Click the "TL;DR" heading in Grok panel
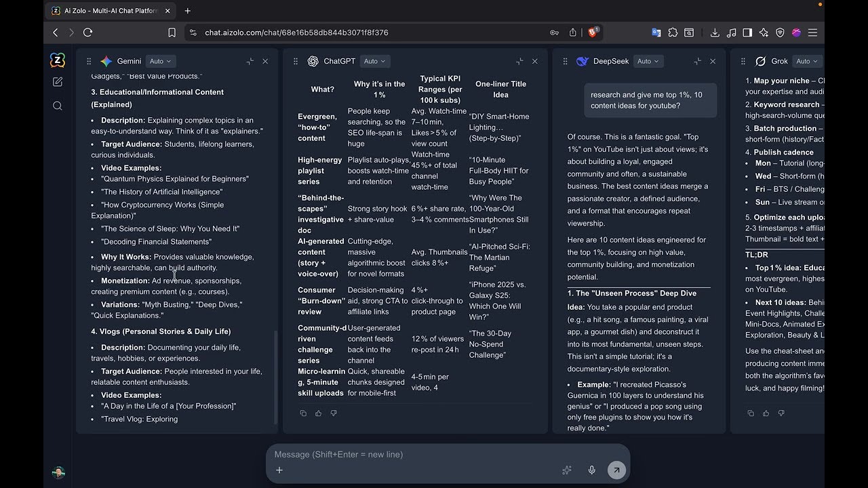 [757, 255]
